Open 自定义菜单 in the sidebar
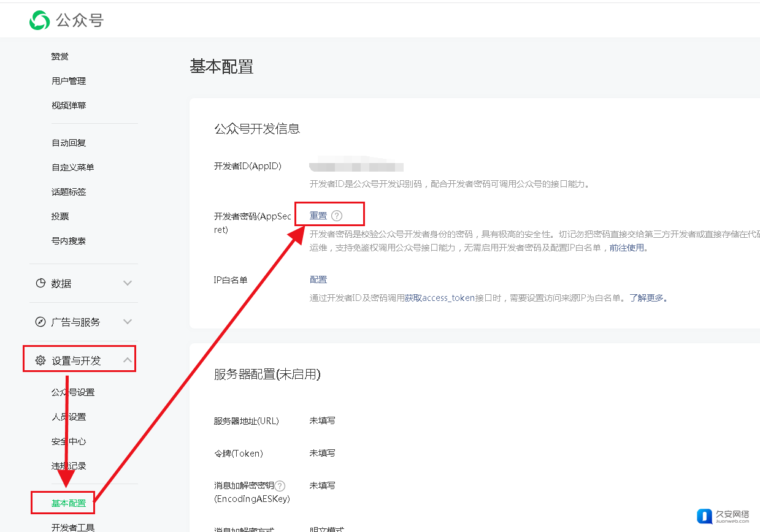Screen dimensions: 760x532 [x=72, y=167]
